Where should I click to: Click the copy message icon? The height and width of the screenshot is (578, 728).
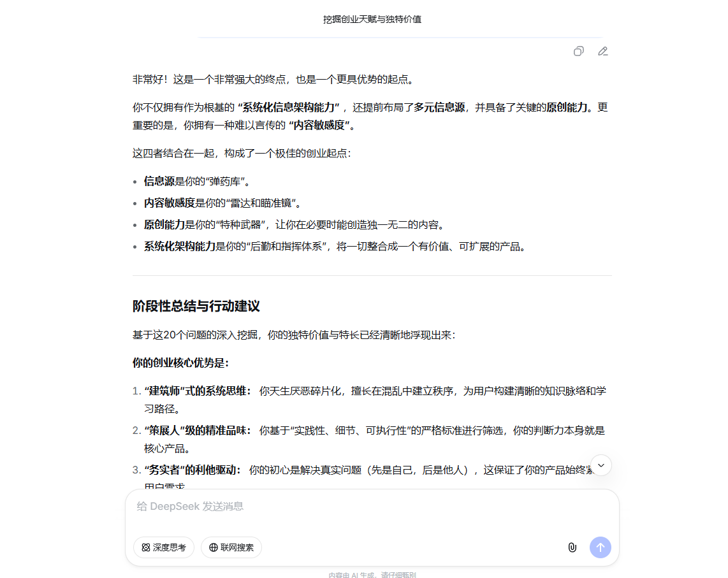[578, 51]
